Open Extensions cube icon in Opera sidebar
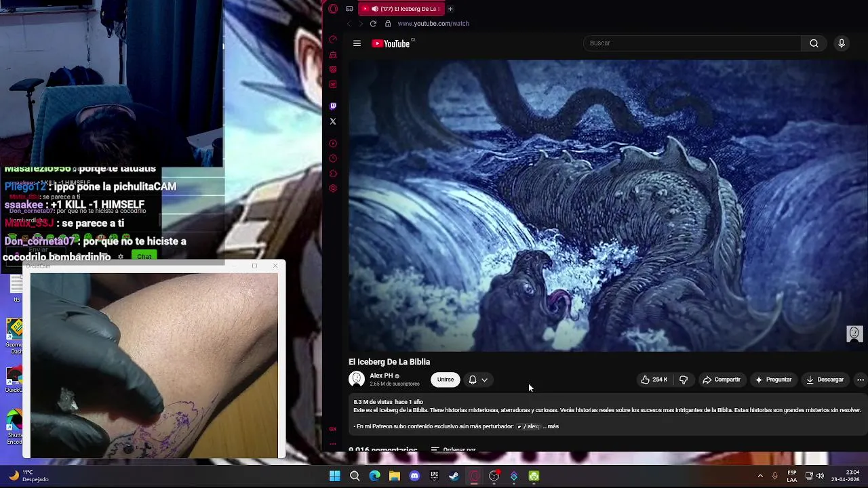The image size is (868, 488). [333, 174]
